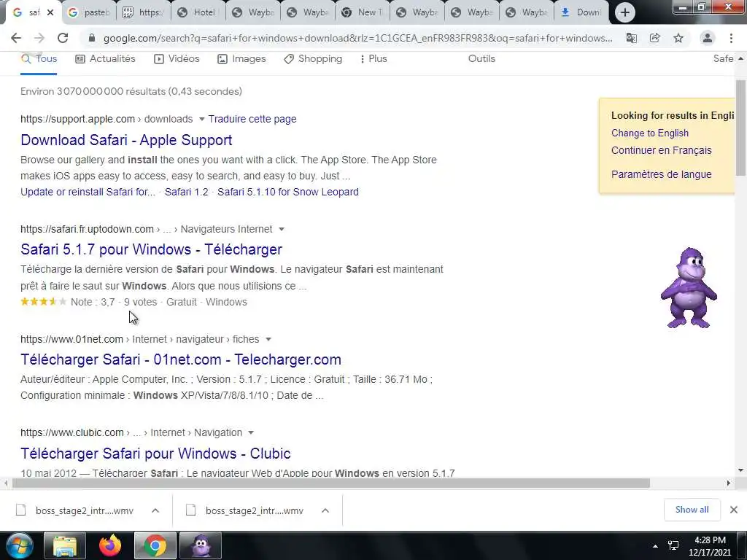Click the horizontal scrollbar thumb
Screen dimensions: 747x560
(x=331, y=483)
